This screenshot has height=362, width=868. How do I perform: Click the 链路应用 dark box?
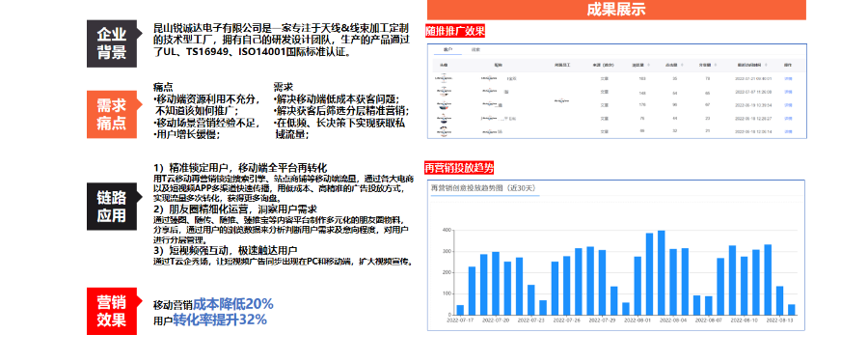(112, 207)
